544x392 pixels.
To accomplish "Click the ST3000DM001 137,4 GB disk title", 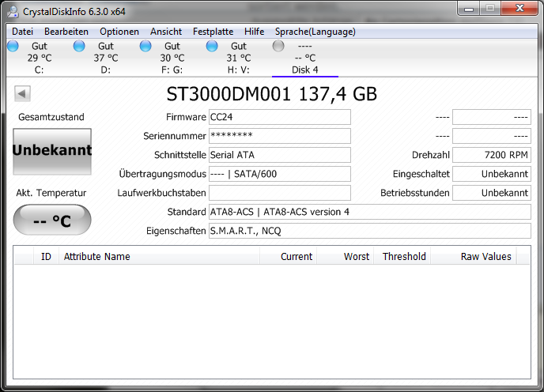I will [x=272, y=94].
